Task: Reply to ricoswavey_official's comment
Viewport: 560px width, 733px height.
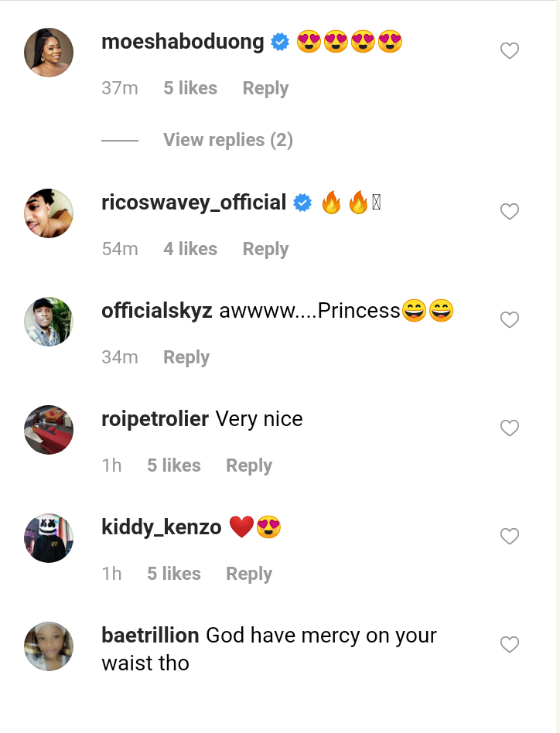Action: [x=265, y=249]
